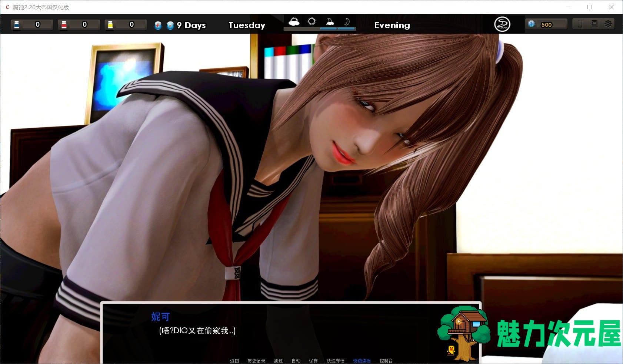
Task: Click the Evening time label
Action: click(x=392, y=25)
